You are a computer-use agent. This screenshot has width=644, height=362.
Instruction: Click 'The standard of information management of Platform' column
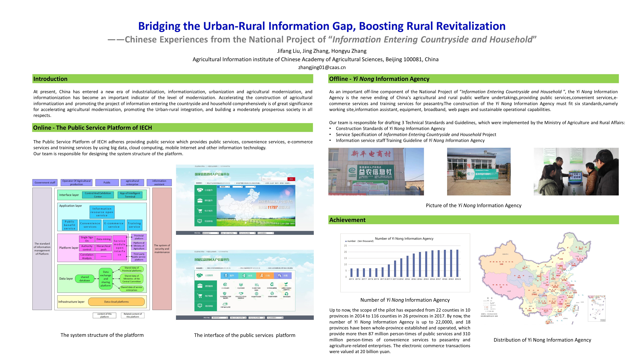coord(42,249)
